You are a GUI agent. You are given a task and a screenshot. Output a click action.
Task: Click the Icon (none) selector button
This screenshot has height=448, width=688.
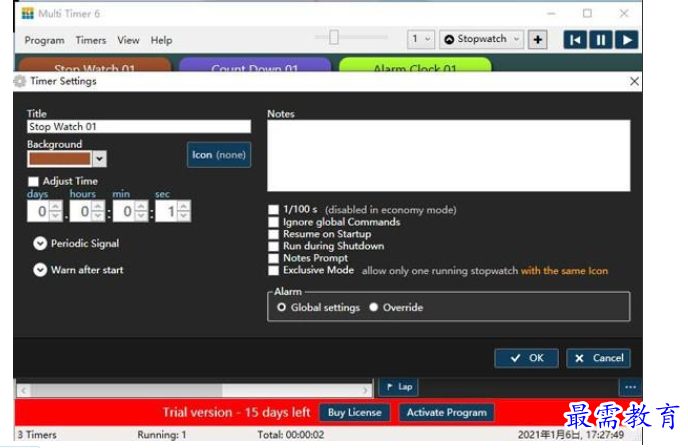(219, 154)
